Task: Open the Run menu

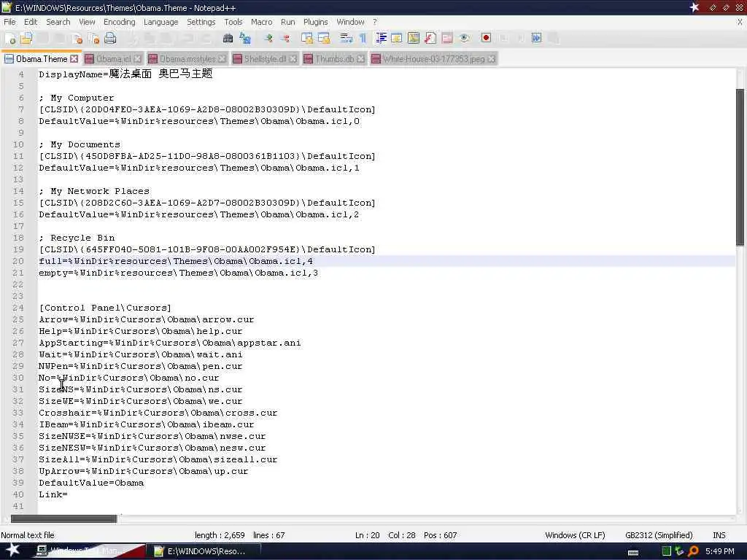Action: 287,22
